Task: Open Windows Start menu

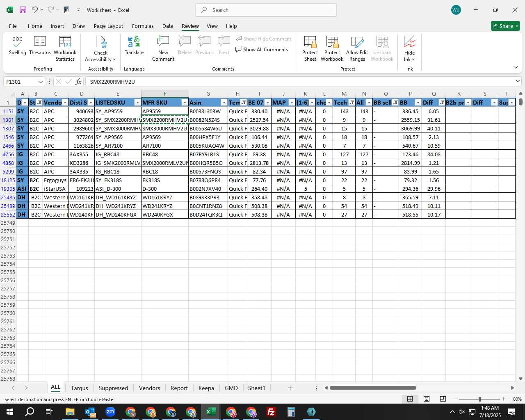Action: [10, 412]
